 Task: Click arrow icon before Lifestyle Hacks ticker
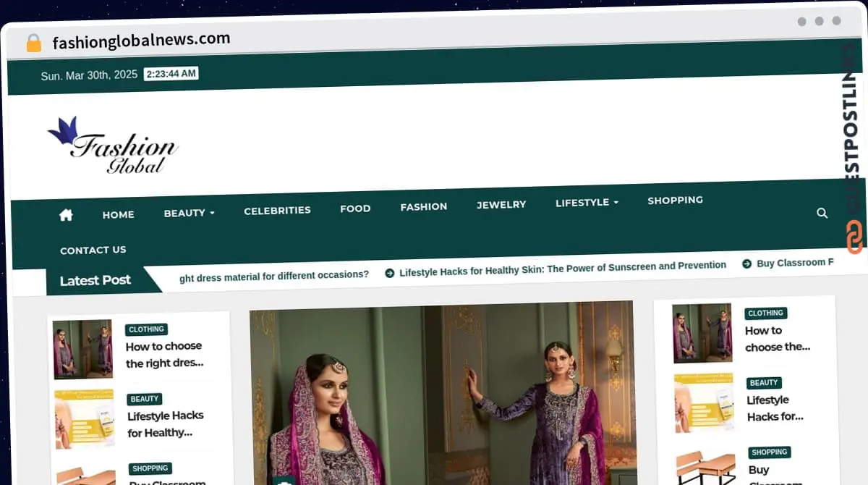[x=390, y=273]
